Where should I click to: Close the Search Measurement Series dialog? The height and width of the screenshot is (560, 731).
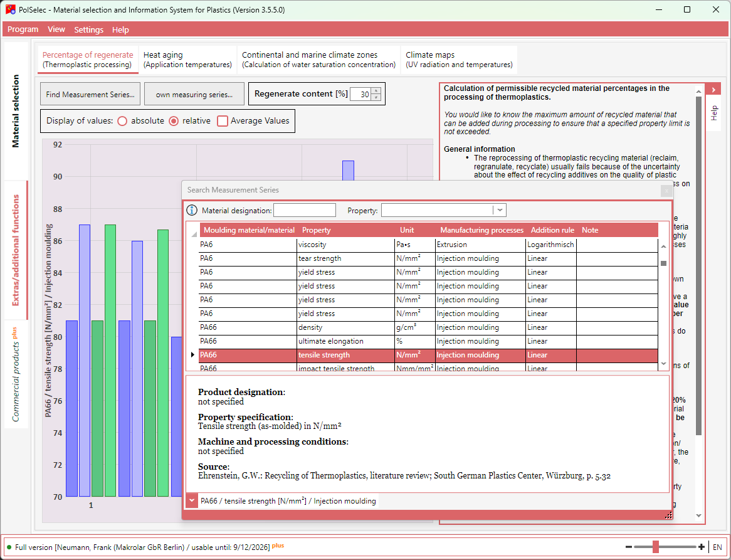[666, 190]
